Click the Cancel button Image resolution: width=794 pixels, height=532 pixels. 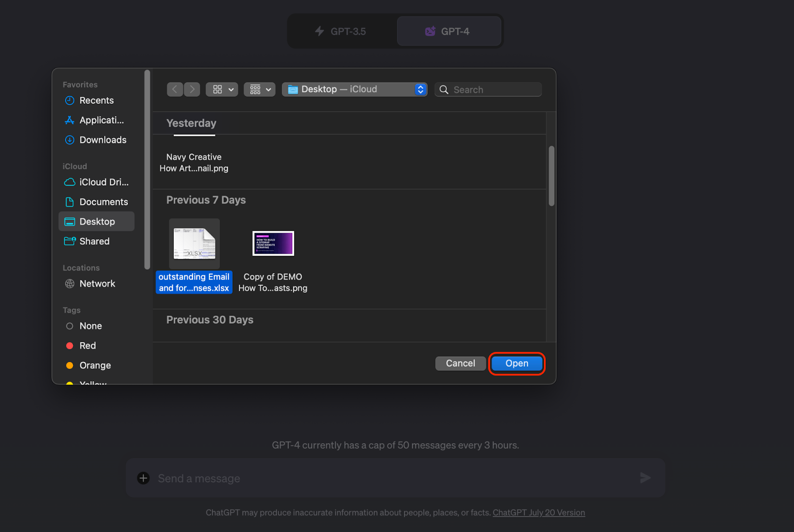click(x=460, y=363)
